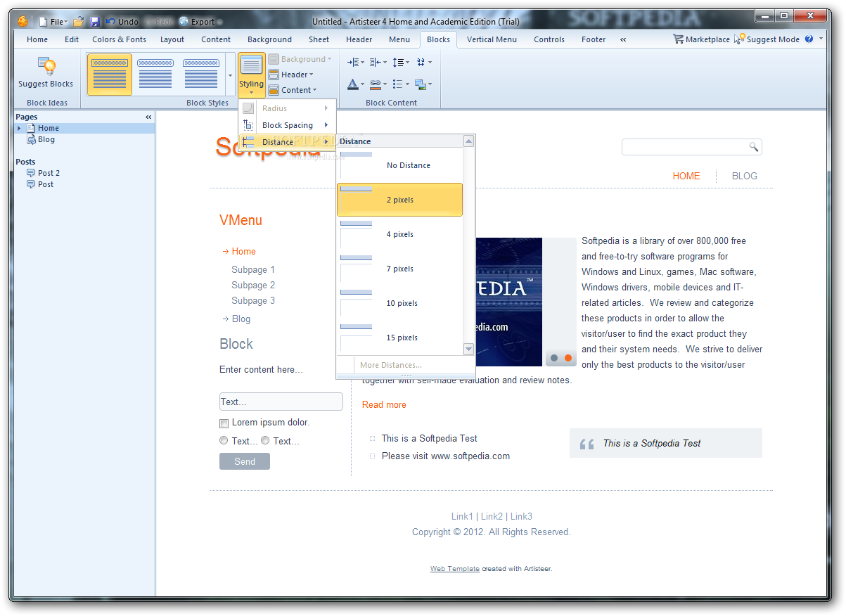
Task: Switch to the Colors & Fonts tab
Action: [x=120, y=39]
